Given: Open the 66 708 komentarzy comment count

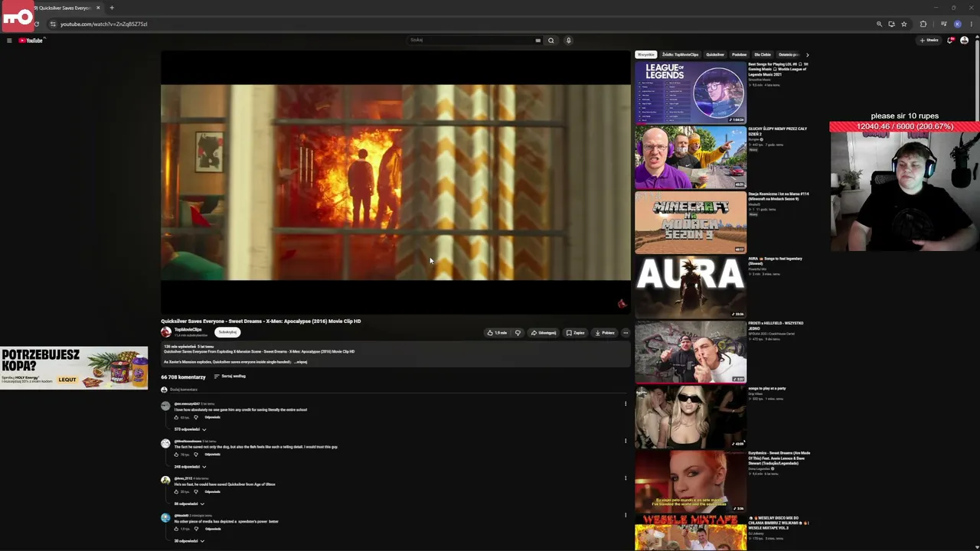Looking at the screenshot, I should point(183,377).
